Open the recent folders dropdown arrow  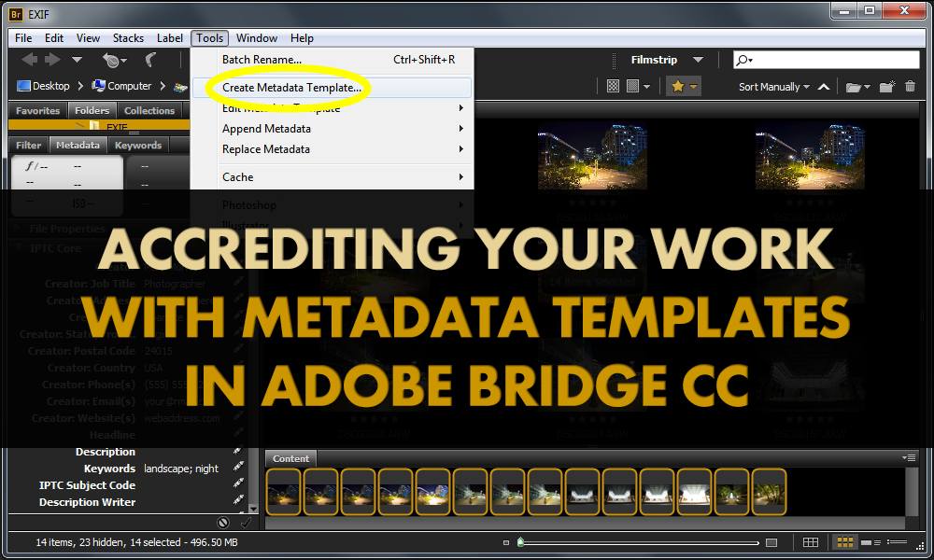[x=867, y=87]
